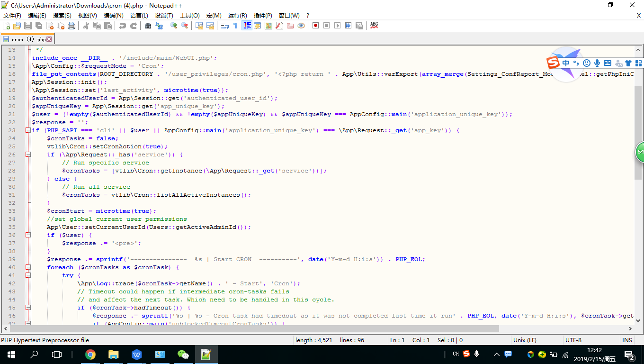Viewport: 644px width, 364px height.
Task: Cut selection with the scissors icon
Action: click(x=86, y=26)
